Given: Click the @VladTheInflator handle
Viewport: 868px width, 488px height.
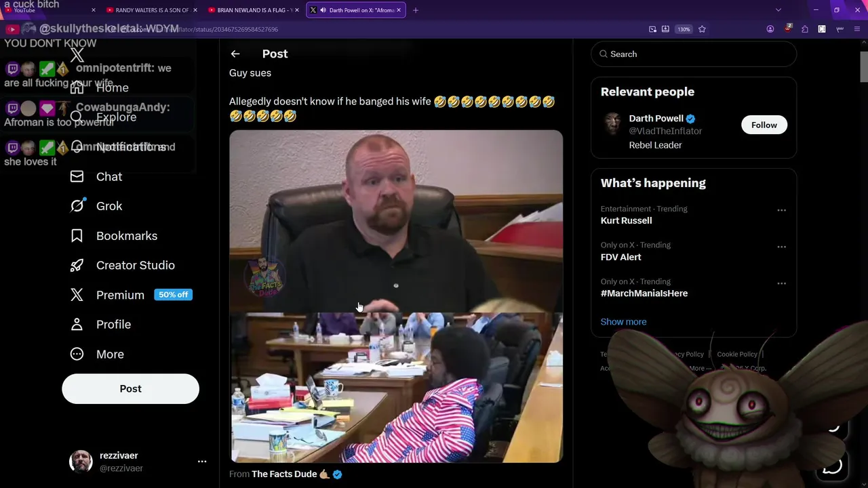Looking at the screenshot, I should point(665,131).
